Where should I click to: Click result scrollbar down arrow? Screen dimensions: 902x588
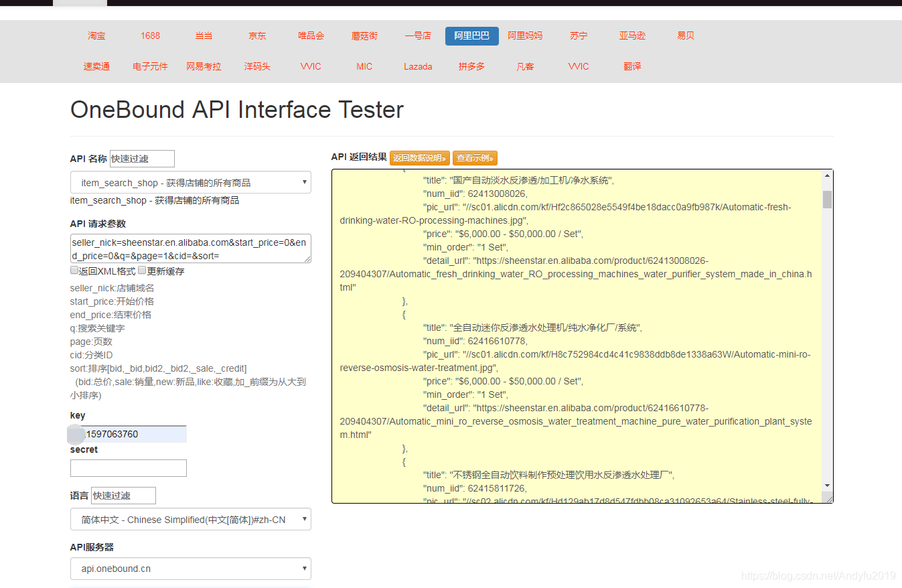827,486
